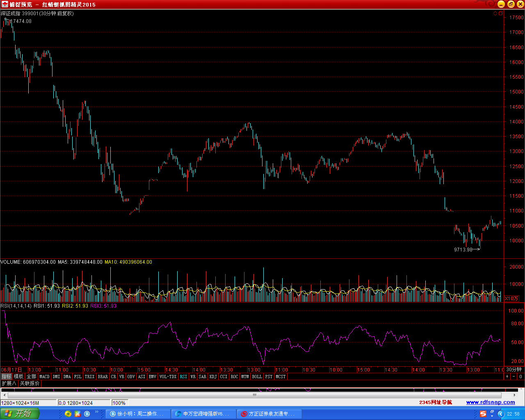This screenshot has height=420, width=525.
Task: Switch to the CR indicator
Action: [x=114, y=377]
